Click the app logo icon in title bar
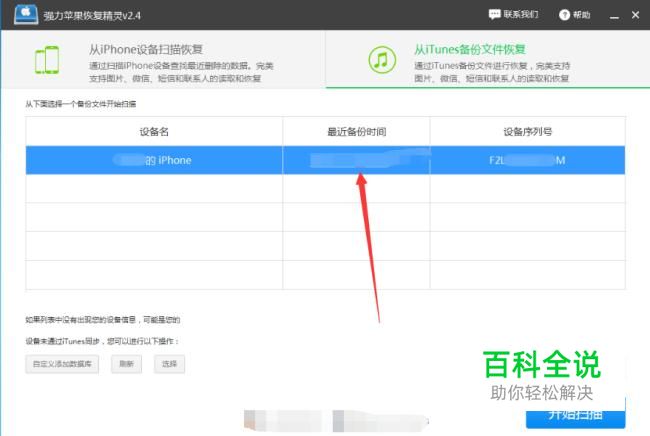The image size is (650, 436). point(26,15)
